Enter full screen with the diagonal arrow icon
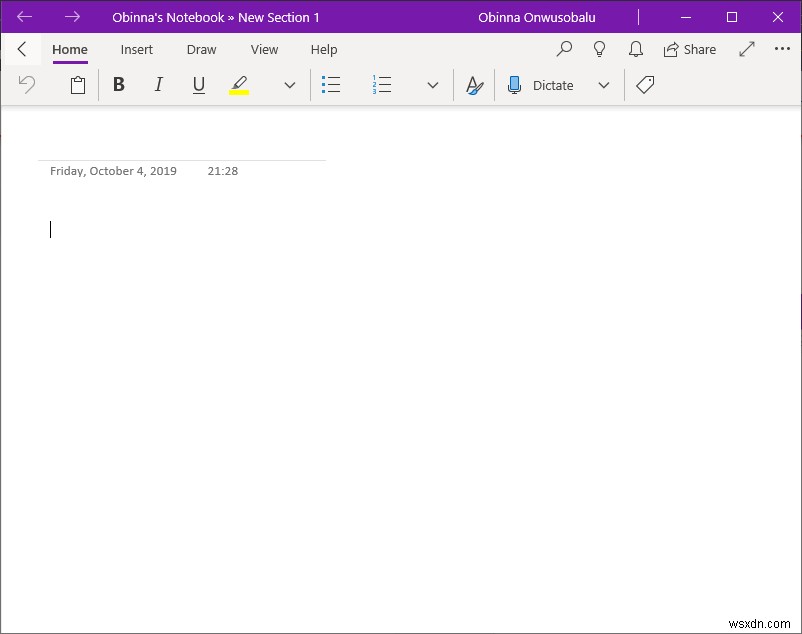The height and width of the screenshot is (634, 802). click(746, 49)
